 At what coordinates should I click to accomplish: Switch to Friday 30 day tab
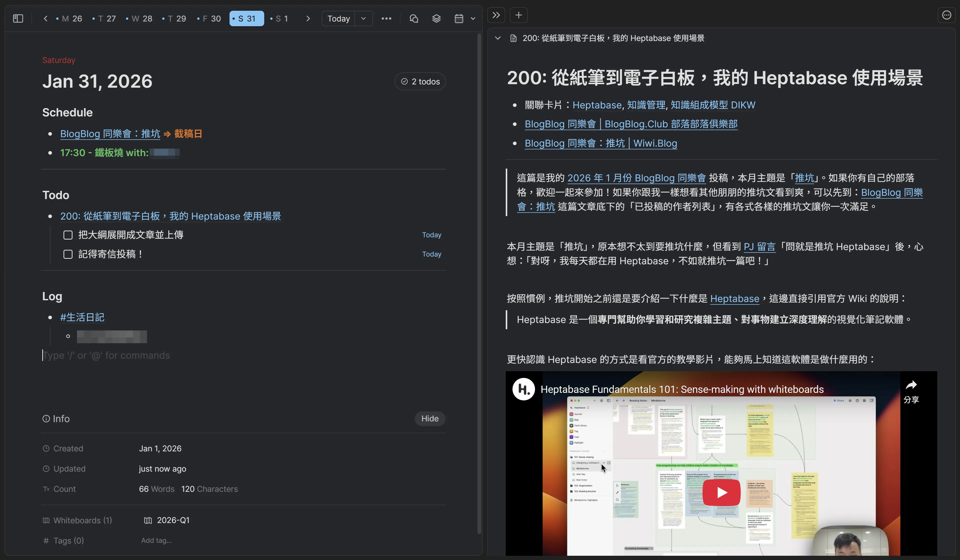[209, 18]
